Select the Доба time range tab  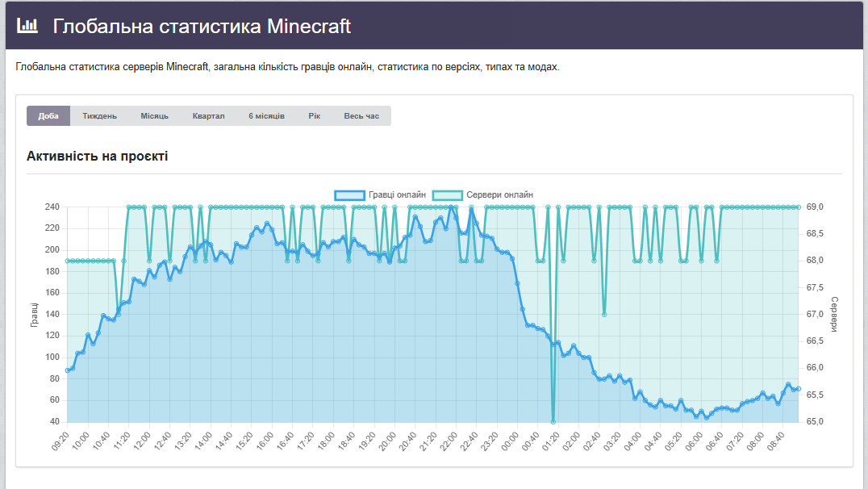pyautogui.click(x=48, y=115)
